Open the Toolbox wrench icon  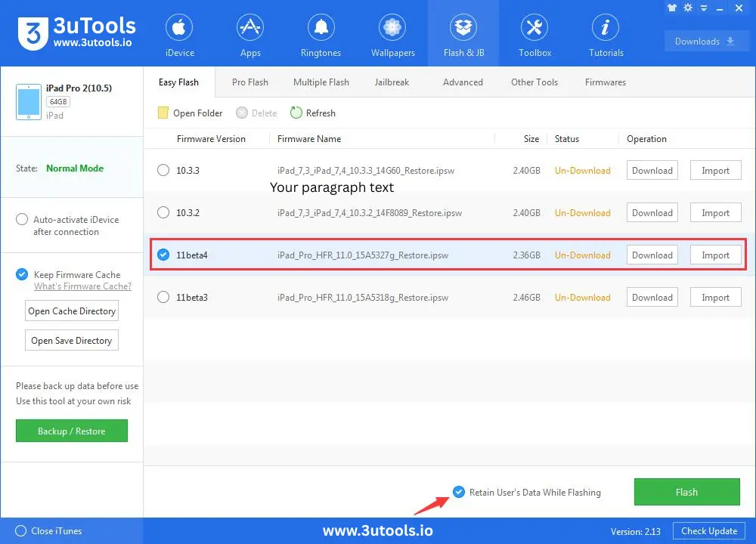534,29
